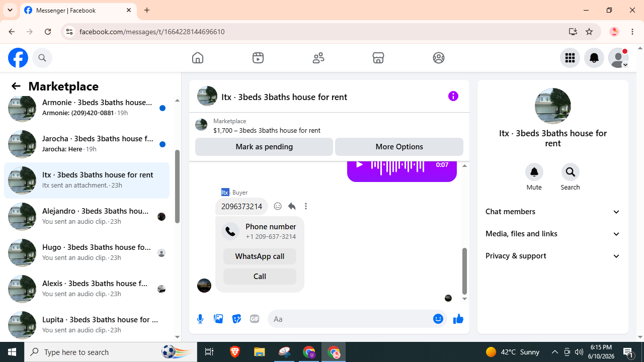The height and width of the screenshot is (362, 644).
Task: Open the Facebook logo home link
Action: [18, 58]
